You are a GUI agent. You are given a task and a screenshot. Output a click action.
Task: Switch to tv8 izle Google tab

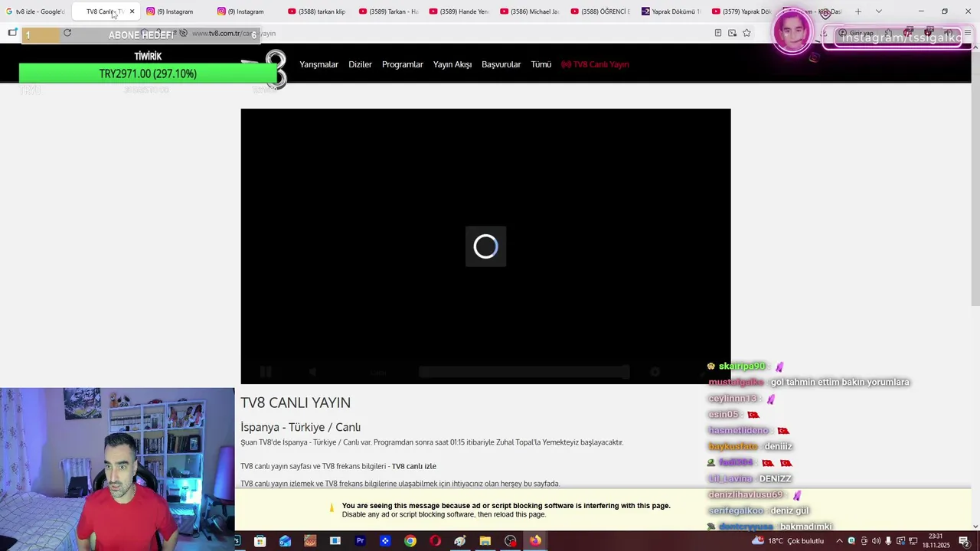(36, 11)
